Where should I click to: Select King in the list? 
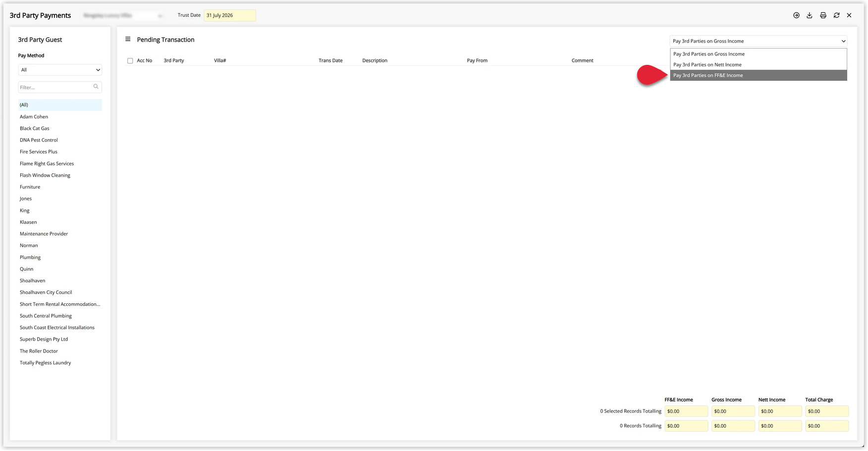click(x=60, y=210)
